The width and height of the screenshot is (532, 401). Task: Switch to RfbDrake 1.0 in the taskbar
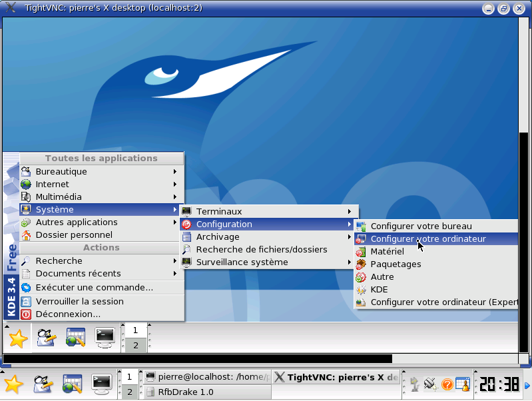pos(185,392)
